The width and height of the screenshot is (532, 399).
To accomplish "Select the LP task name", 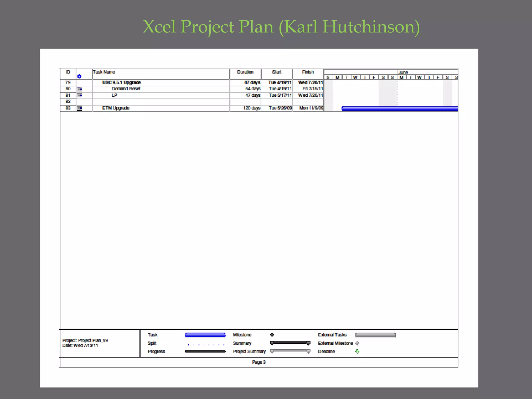I will [x=114, y=95].
